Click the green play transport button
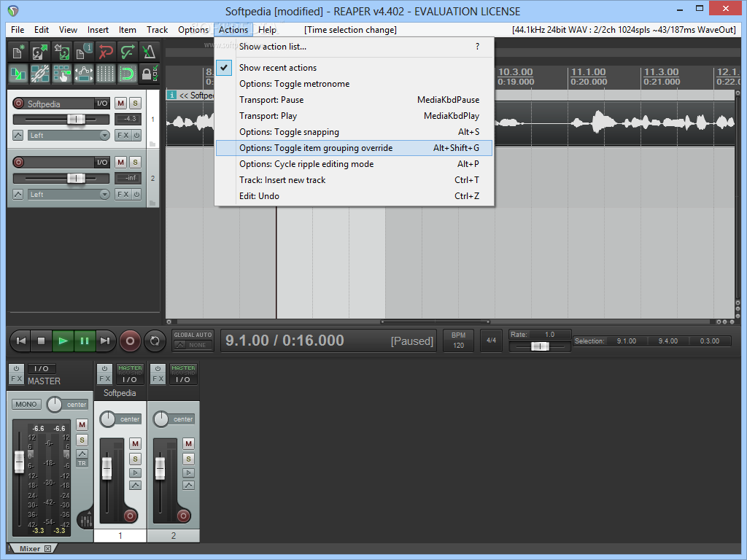747x560 pixels. click(63, 341)
